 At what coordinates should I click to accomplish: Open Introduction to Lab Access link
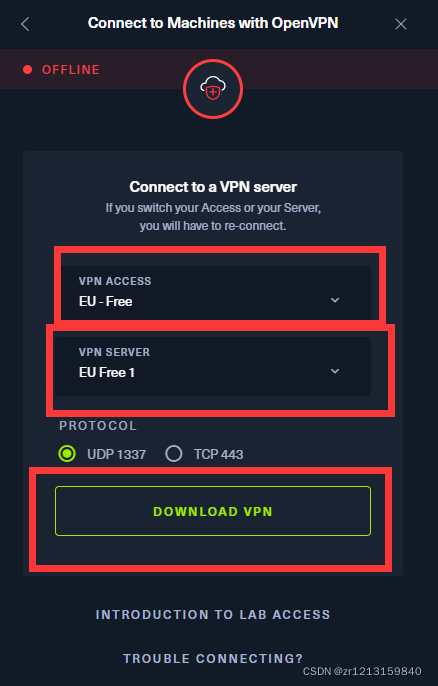tap(213, 615)
